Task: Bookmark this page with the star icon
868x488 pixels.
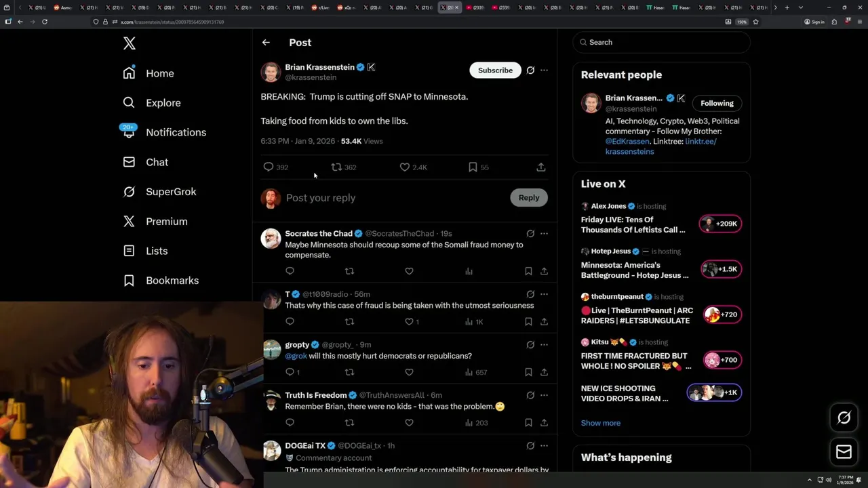Action: pyautogui.click(x=755, y=22)
